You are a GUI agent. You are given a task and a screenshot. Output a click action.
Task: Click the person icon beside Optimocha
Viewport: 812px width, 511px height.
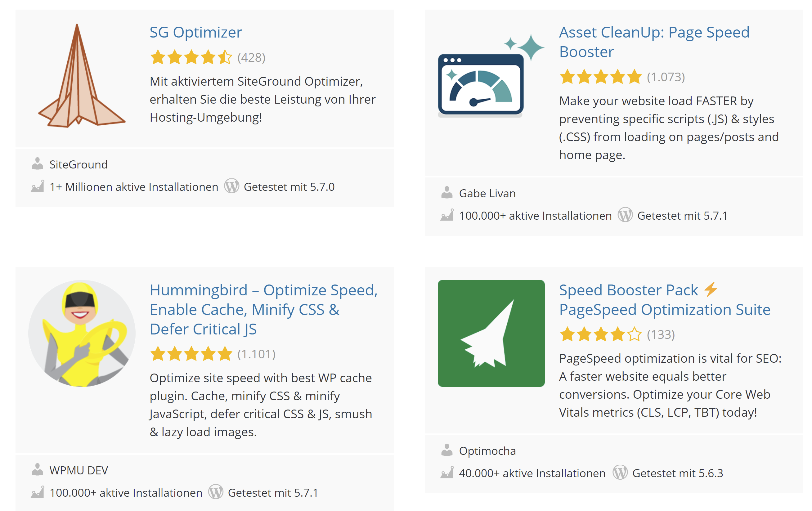[447, 450]
